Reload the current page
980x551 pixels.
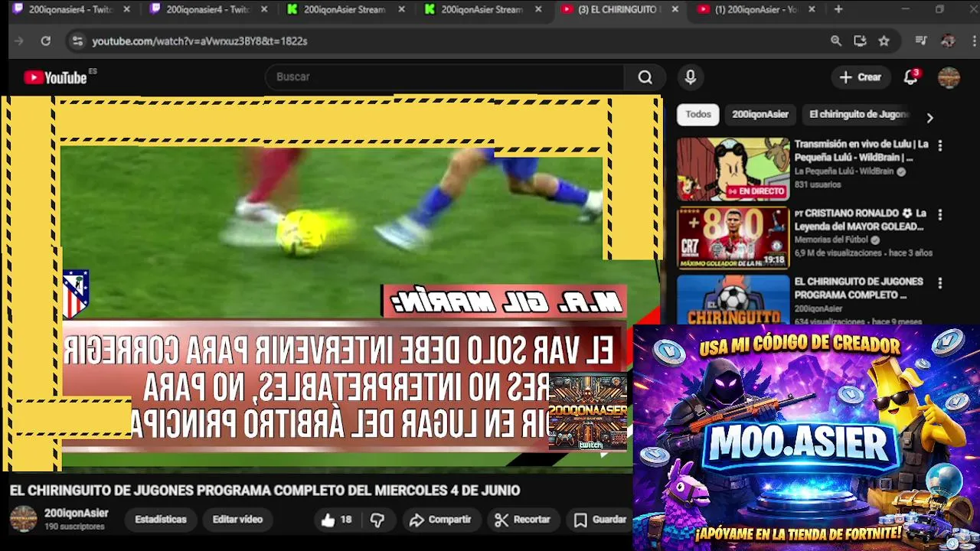point(46,41)
